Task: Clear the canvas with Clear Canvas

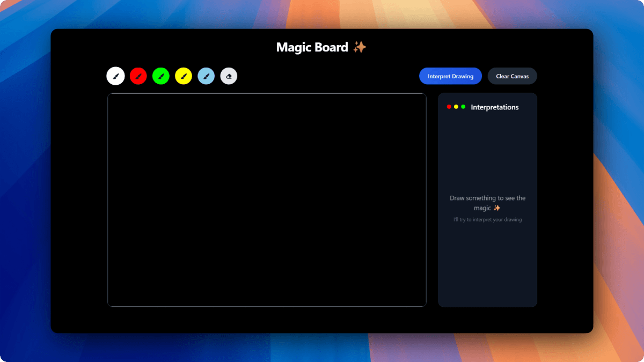Action: click(x=512, y=76)
